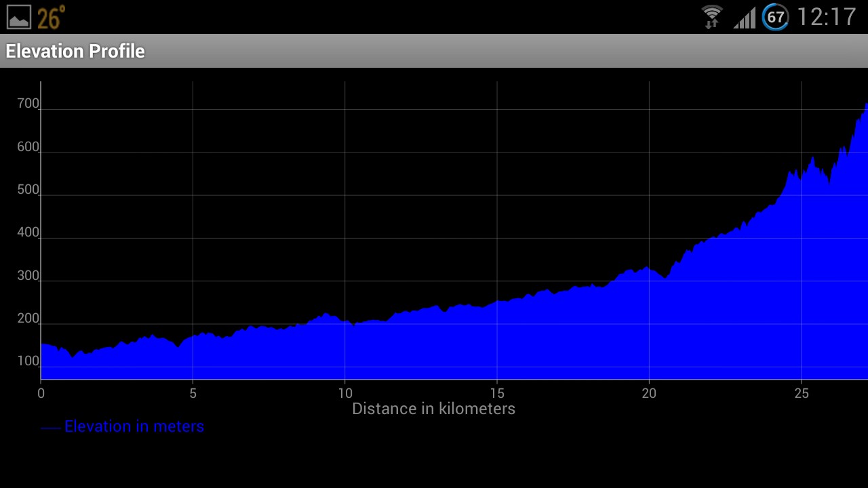
Task: Tap the 12:17 clock
Action: point(827,17)
